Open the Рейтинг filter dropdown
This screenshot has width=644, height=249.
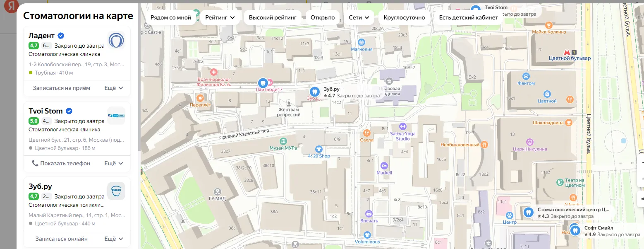[x=220, y=17]
